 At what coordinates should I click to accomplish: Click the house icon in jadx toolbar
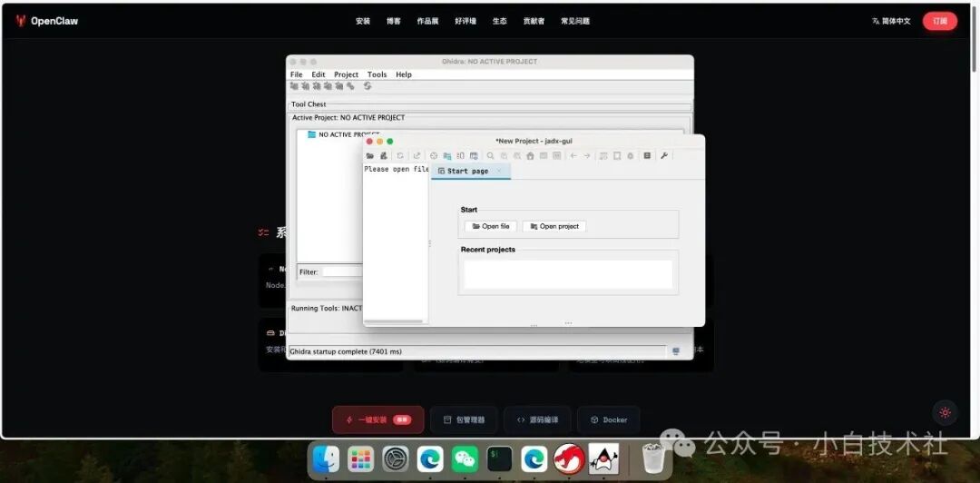point(530,156)
